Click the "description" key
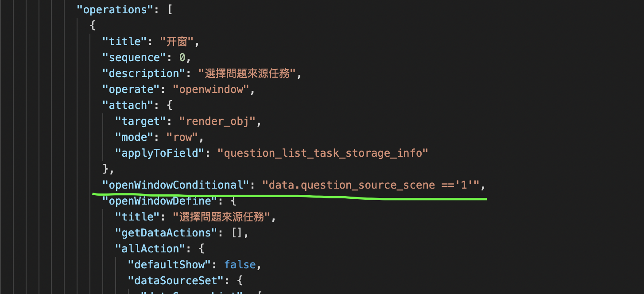 click(x=144, y=73)
